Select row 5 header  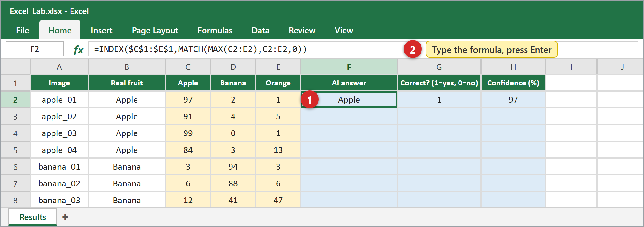(15, 150)
